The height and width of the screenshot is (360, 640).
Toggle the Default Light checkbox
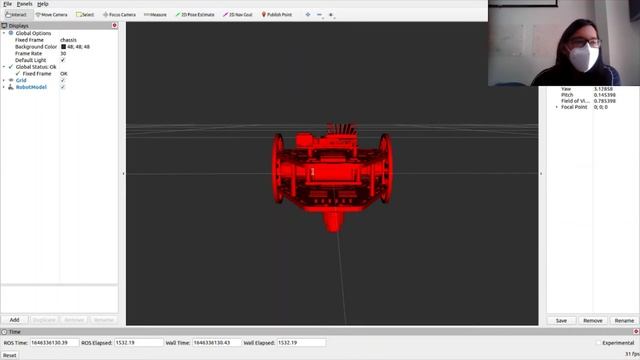pos(63,60)
